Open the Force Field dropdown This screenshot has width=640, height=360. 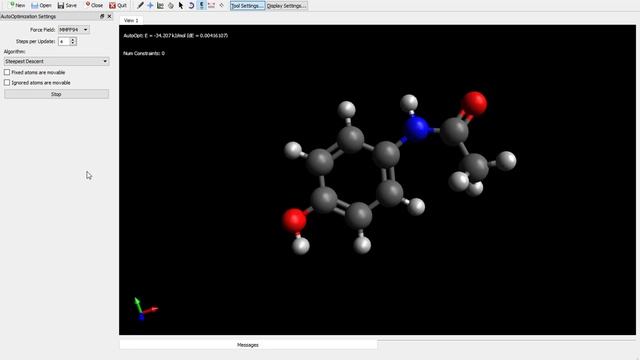pyautogui.click(x=73, y=29)
